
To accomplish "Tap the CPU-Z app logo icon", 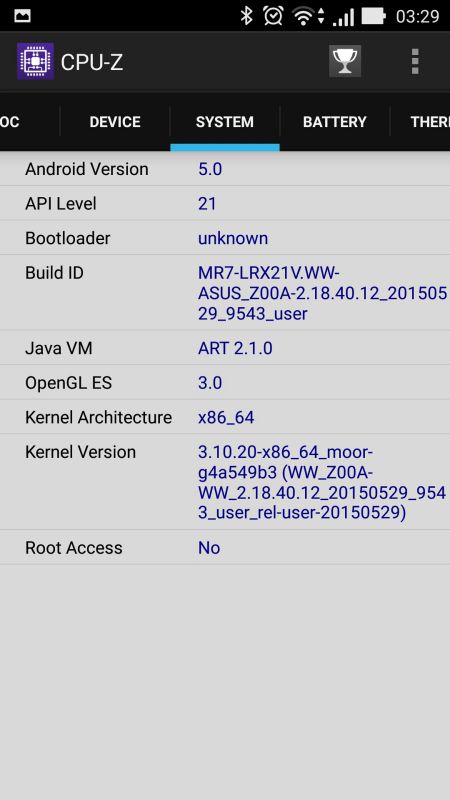I will click(x=35, y=61).
